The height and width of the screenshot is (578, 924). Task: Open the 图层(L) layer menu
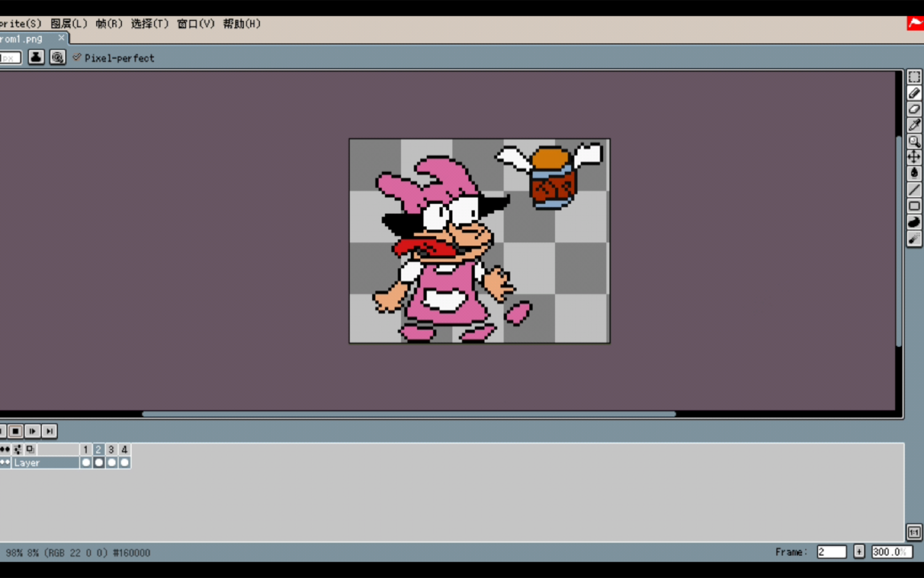click(x=69, y=24)
